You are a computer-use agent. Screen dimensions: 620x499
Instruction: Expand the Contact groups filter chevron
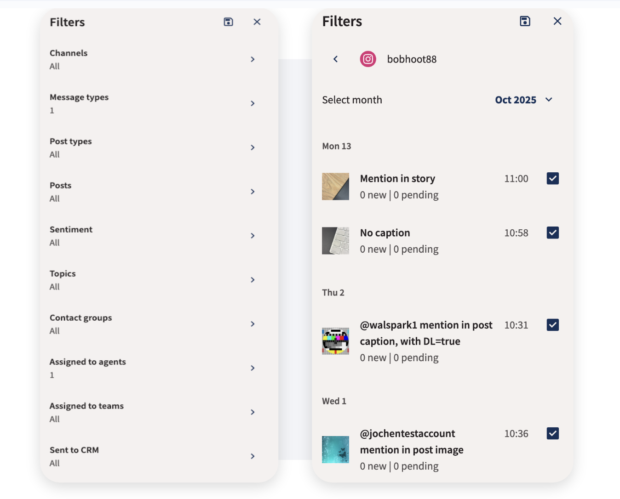253,324
